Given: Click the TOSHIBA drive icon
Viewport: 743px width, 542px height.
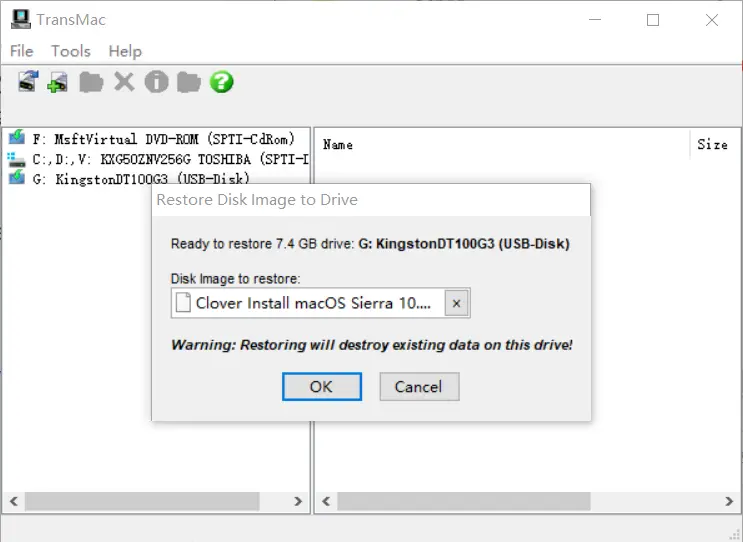Looking at the screenshot, I should 17,159.
